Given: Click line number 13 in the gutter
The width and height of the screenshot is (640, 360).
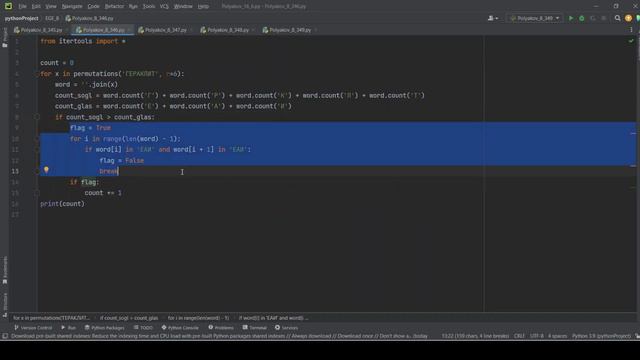Looking at the screenshot, I should tap(15, 171).
